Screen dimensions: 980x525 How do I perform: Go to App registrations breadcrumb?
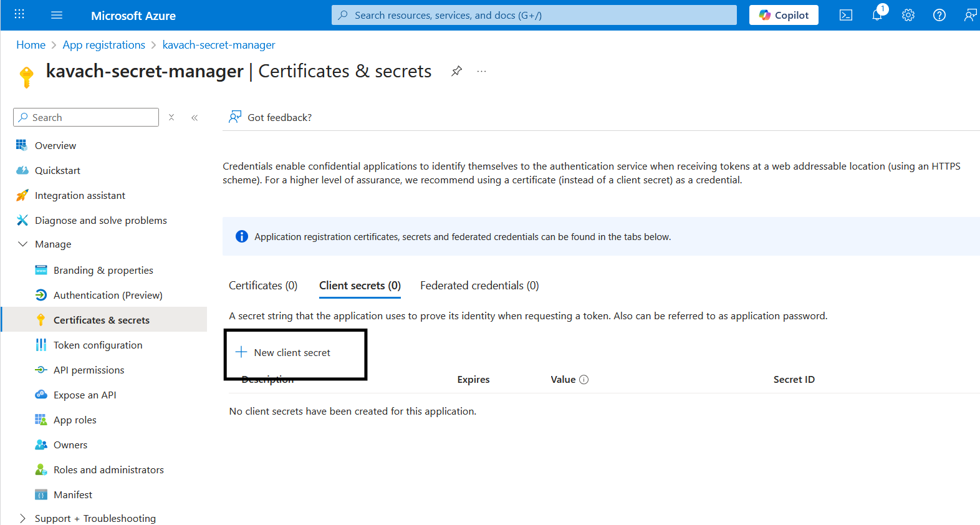point(103,45)
